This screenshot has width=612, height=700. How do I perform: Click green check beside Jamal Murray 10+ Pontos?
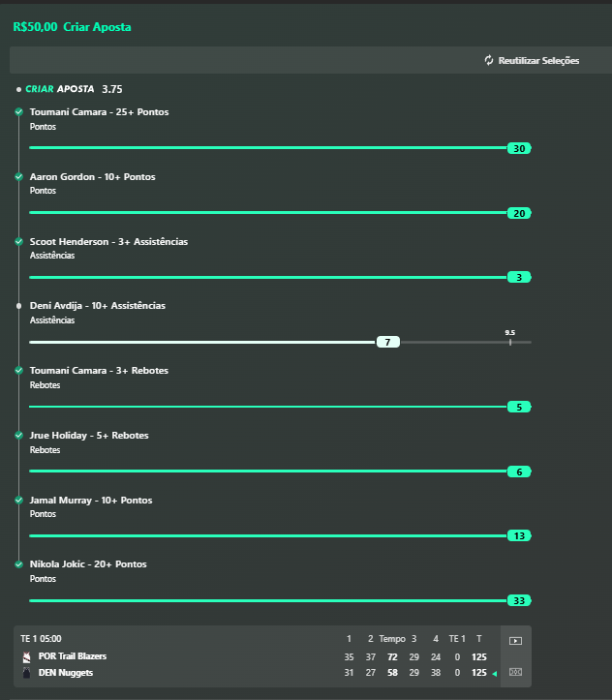(18, 500)
